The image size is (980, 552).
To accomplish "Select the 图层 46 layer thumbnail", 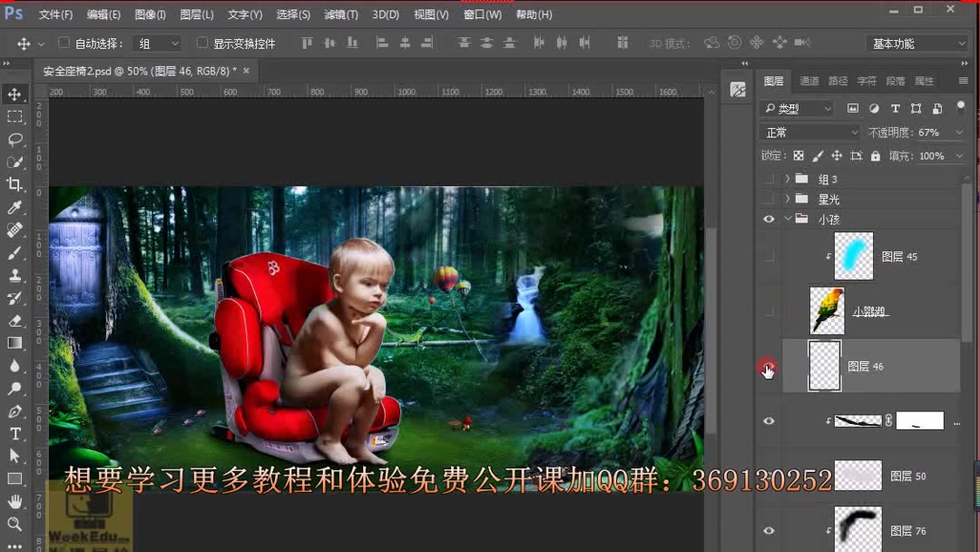I will point(824,366).
